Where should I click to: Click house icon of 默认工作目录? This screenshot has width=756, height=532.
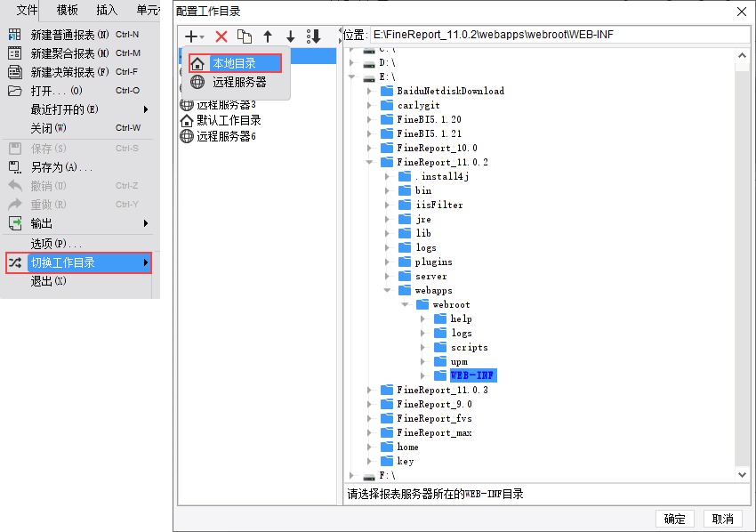(x=187, y=120)
